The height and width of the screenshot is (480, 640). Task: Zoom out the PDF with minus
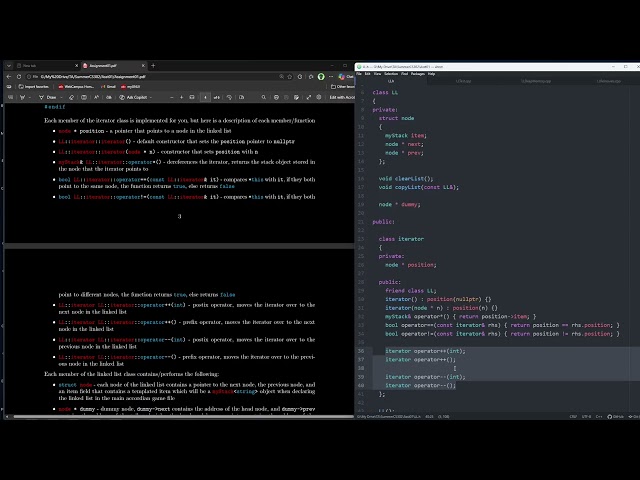point(172,97)
